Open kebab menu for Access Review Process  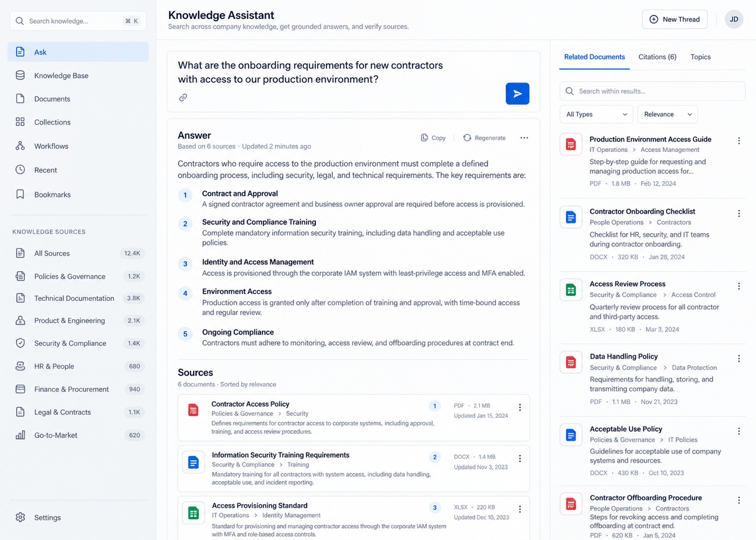coord(739,286)
